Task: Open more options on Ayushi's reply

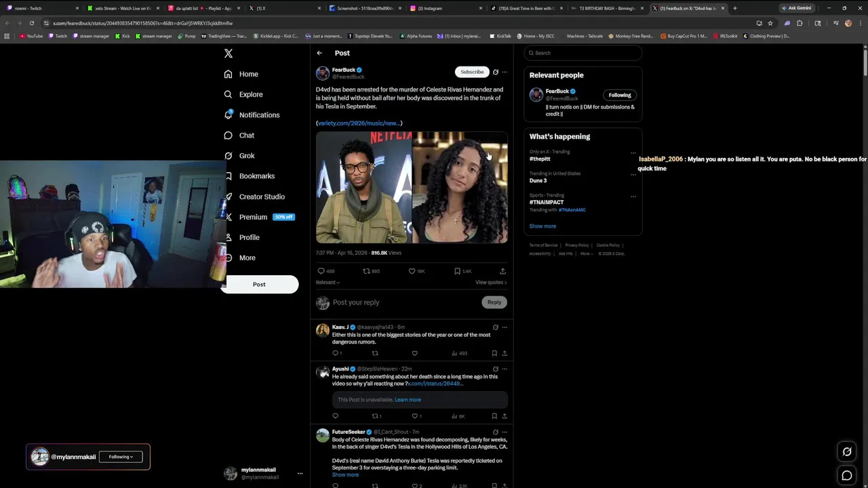Action: click(505, 369)
